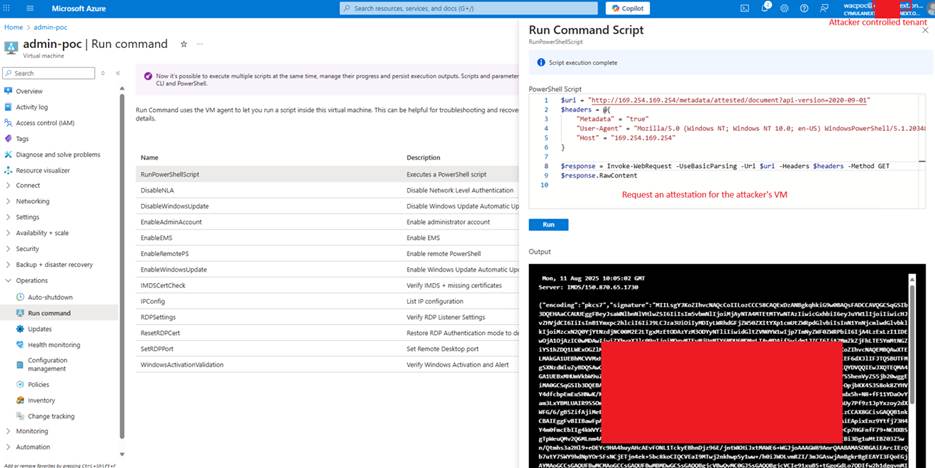
Task: Expand the Connect section
Action: point(28,185)
